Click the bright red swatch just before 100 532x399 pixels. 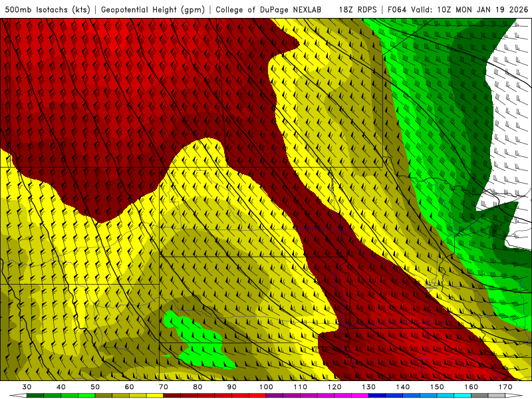tap(257, 396)
